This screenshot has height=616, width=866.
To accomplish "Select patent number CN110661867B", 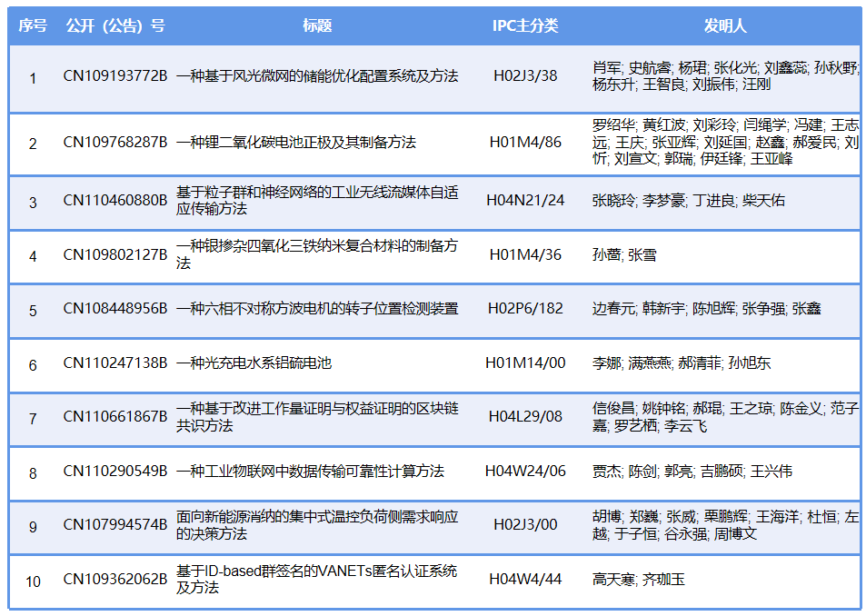I will pos(114,416).
